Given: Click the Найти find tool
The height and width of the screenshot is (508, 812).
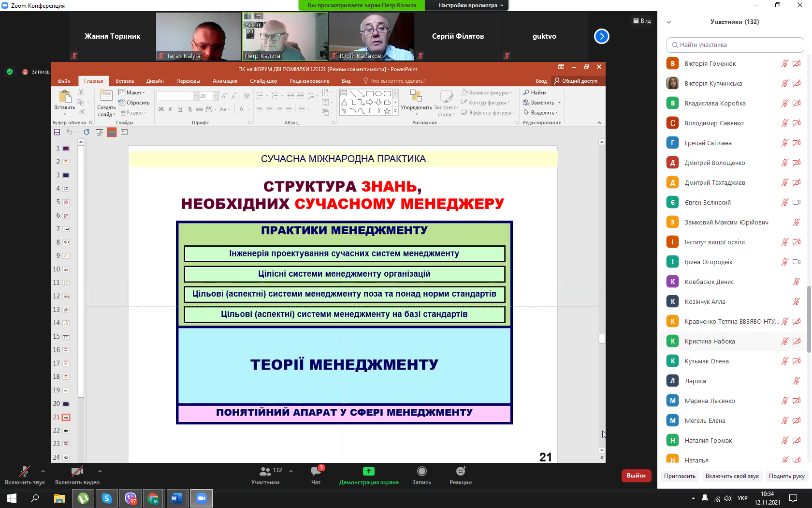Looking at the screenshot, I should coord(535,92).
